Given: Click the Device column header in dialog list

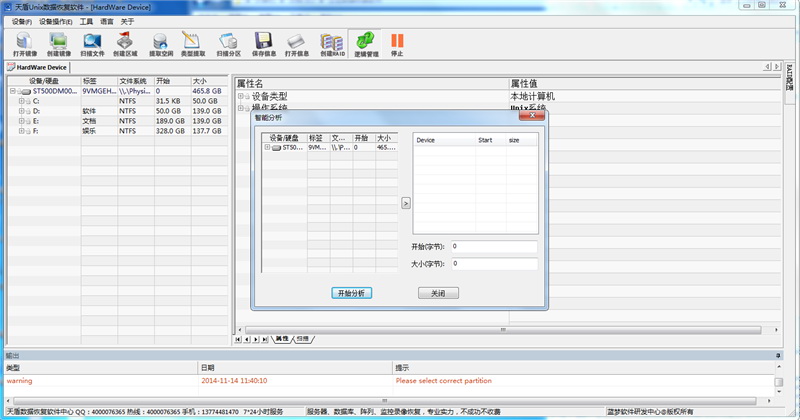Looking at the screenshot, I should pos(444,140).
